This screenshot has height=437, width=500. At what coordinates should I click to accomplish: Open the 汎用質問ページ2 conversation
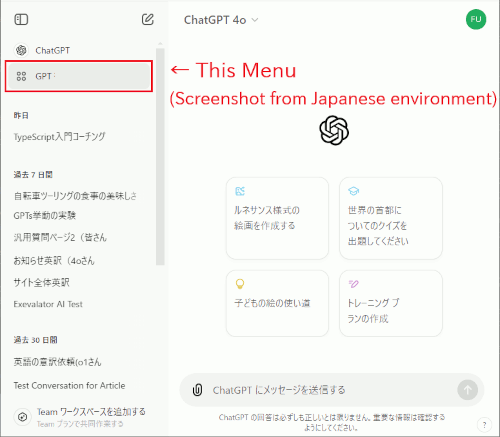point(60,237)
